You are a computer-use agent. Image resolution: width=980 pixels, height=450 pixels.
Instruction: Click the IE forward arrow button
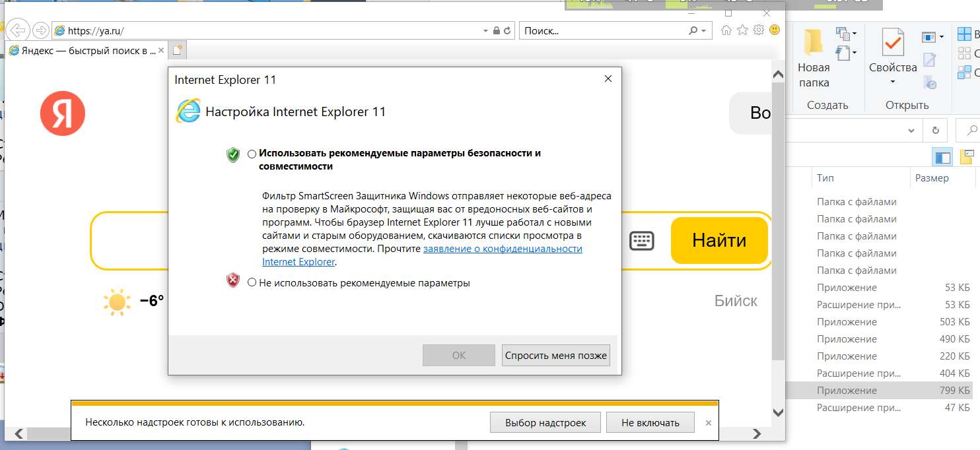click(x=40, y=30)
